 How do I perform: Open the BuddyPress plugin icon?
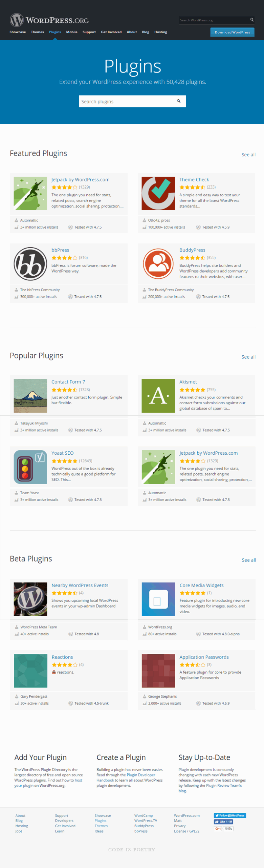(x=158, y=264)
